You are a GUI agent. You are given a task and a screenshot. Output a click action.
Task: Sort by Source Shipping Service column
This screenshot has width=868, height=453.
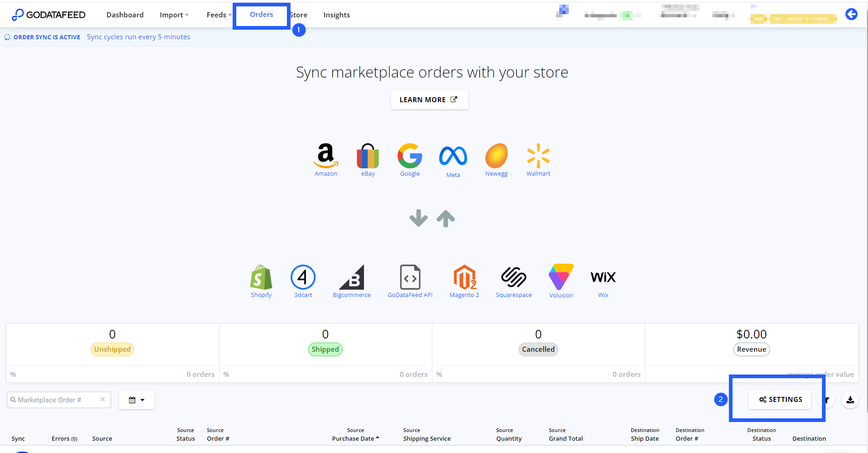coord(427,435)
